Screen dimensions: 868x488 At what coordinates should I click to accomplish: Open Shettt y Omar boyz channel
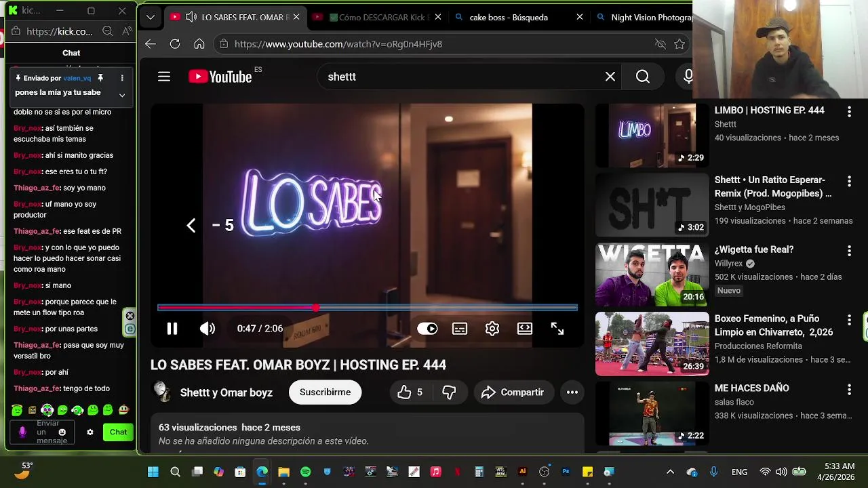tap(226, 392)
